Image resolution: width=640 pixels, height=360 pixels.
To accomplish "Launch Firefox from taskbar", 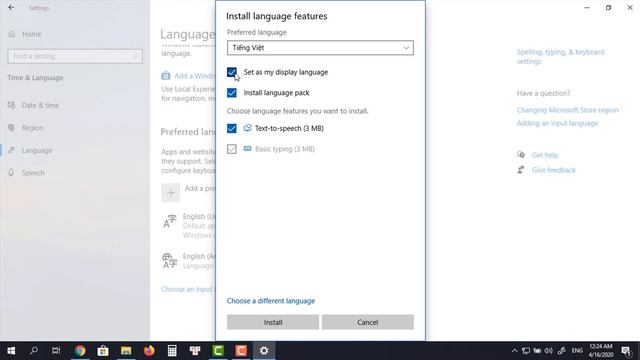I will pos(149,351).
